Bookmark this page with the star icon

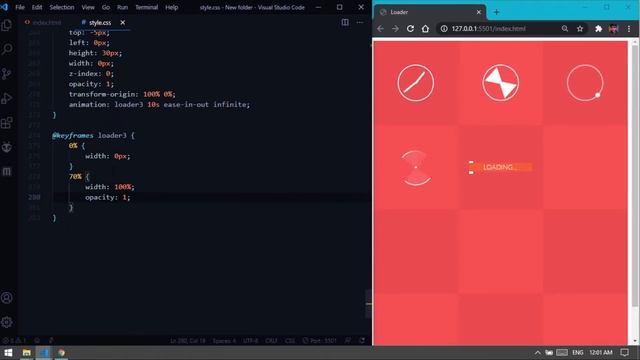click(580, 29)
